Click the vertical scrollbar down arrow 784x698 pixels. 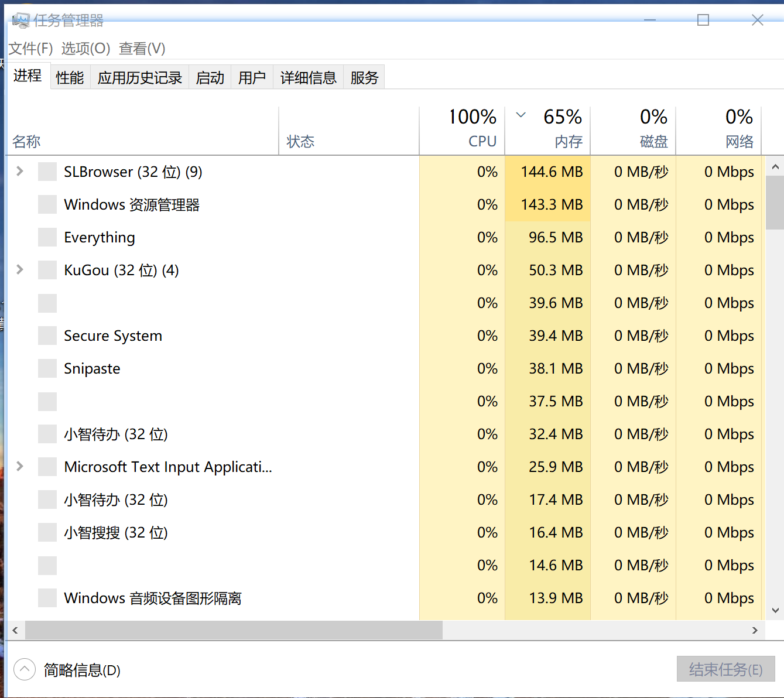point(775,610)
